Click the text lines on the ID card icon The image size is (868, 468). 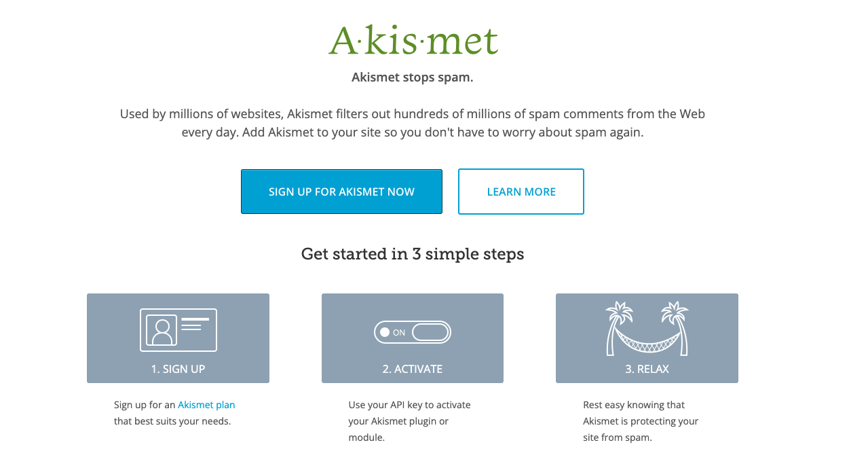[x=195, y=324]
